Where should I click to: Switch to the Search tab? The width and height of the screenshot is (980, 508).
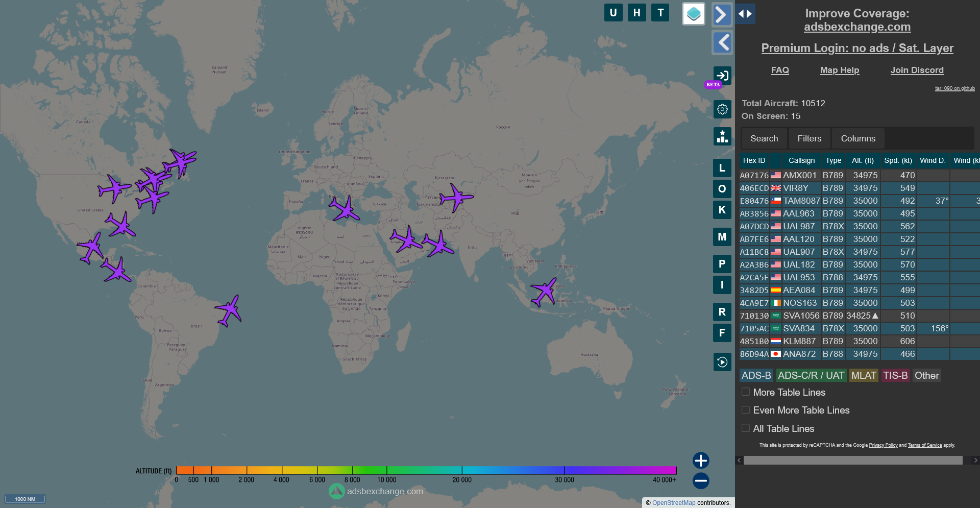tap(764, 138)
